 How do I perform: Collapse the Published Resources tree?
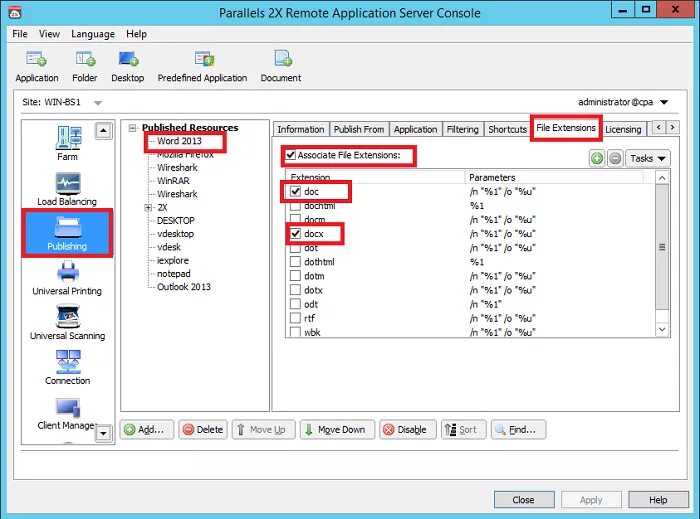[x=132, y=128]
